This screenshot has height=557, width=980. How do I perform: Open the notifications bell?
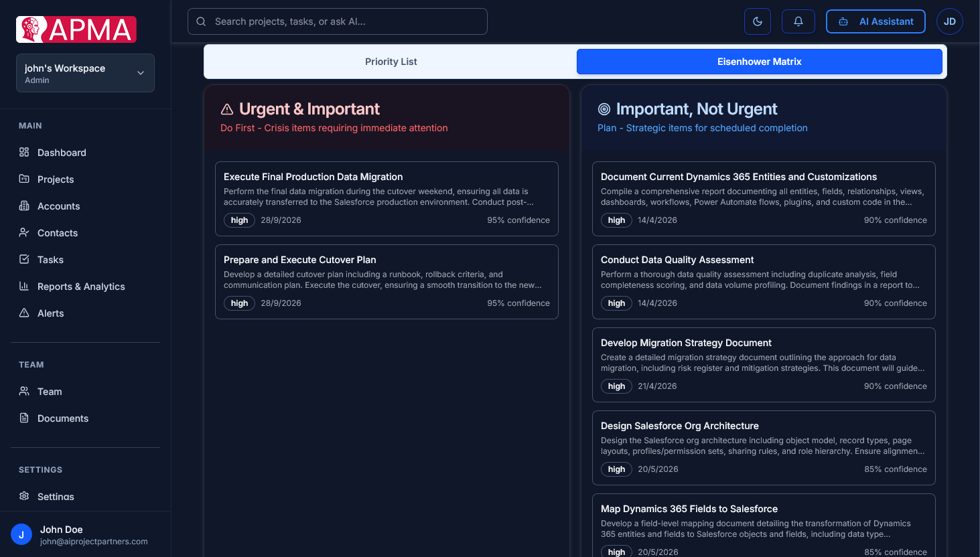coord(798,21)
